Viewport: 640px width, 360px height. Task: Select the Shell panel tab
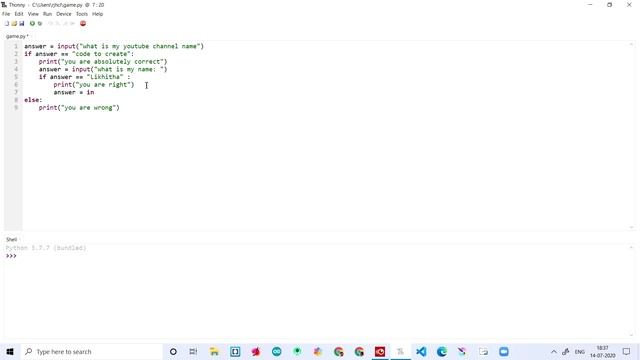11,240
